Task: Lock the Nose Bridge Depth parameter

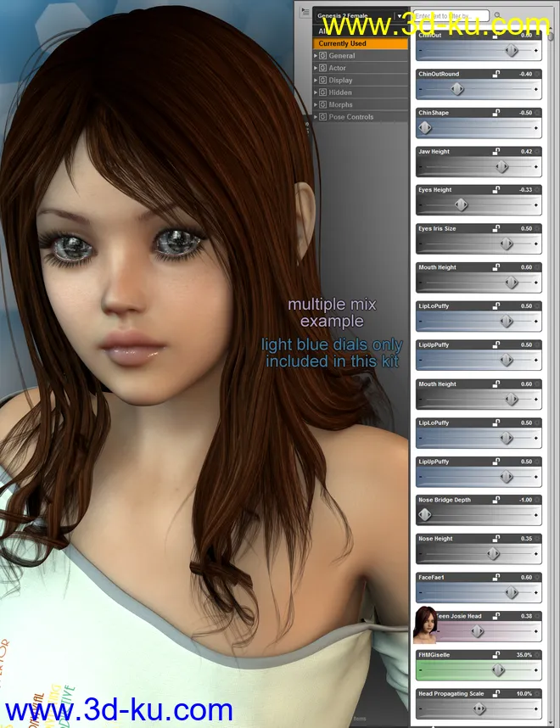Action: pos(496,500)
